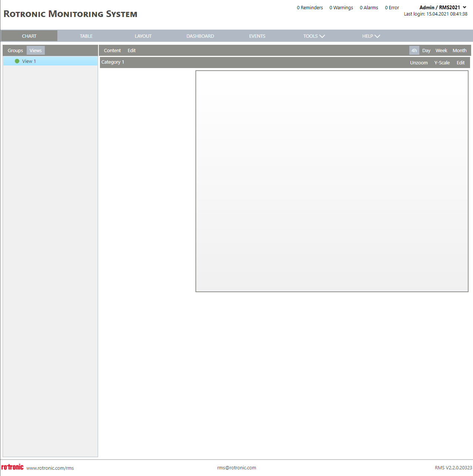Select the Views sidebar tab
Screen dimensions: 473x476
click(36, 50)
